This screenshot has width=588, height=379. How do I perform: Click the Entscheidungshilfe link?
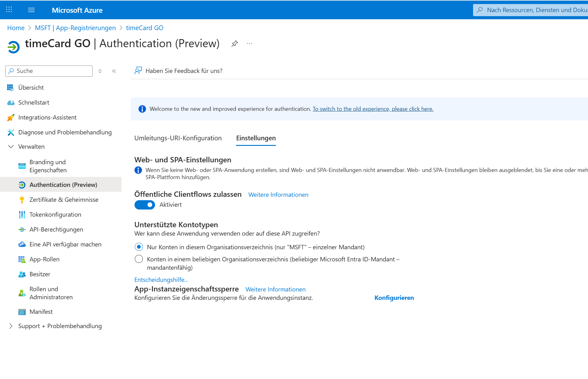point(161,280)
